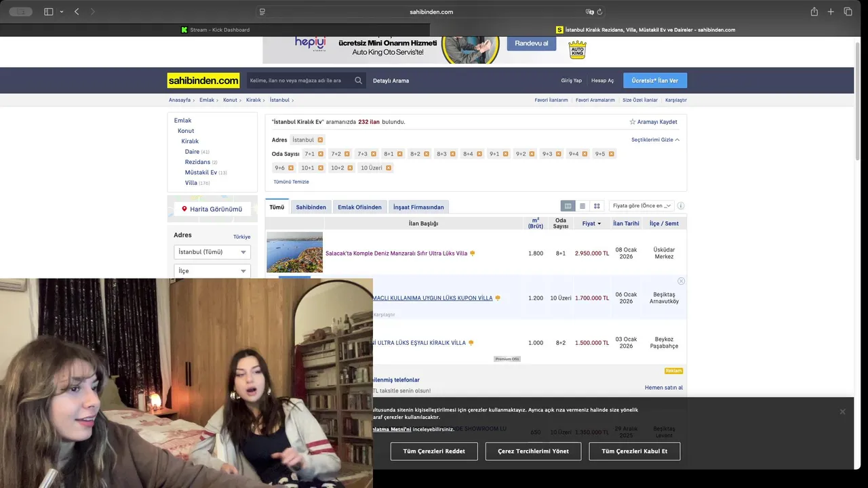Switch to compact list view icon
The image size is (868, 488).
pyautogui.click(x=583, y=206)
